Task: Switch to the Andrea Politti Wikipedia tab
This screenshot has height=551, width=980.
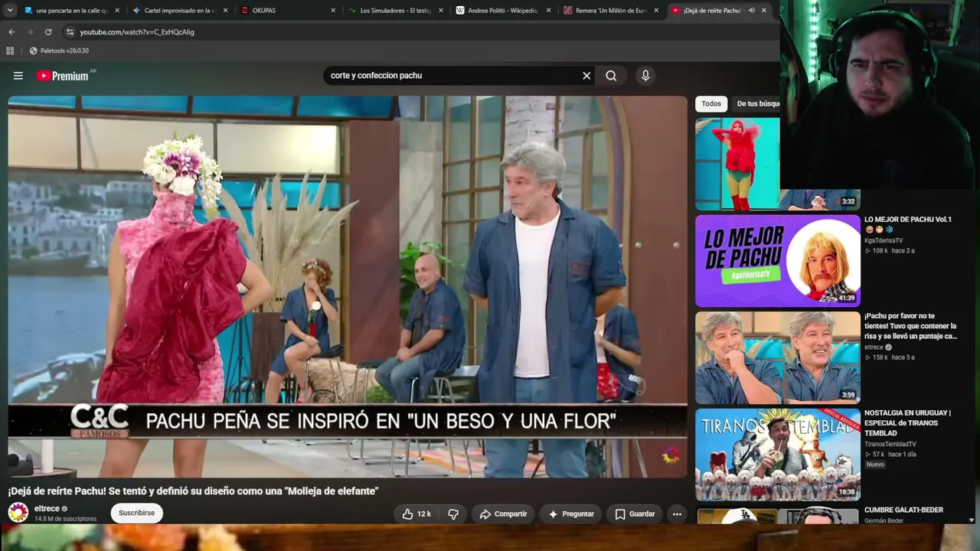Action: click(501, 11)
